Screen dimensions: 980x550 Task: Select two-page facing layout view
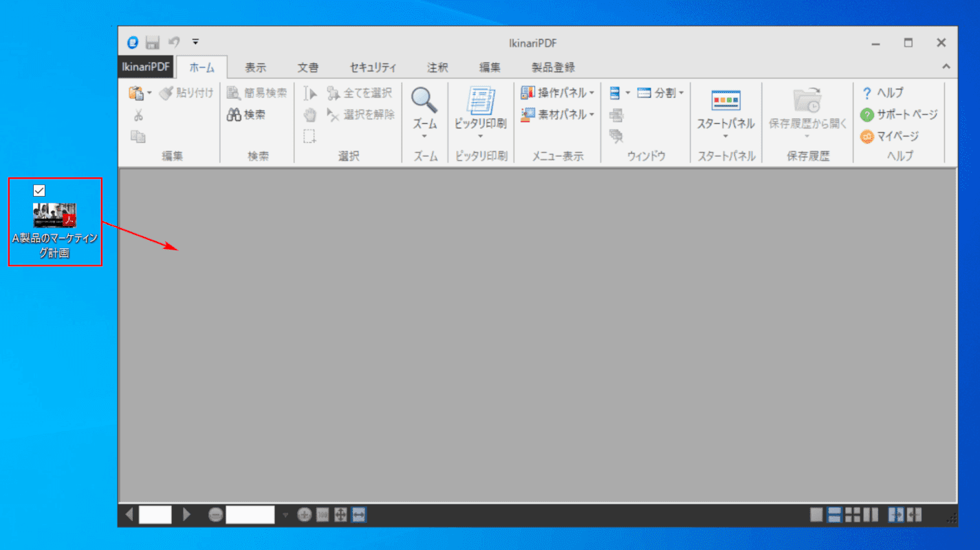point(871,514)
